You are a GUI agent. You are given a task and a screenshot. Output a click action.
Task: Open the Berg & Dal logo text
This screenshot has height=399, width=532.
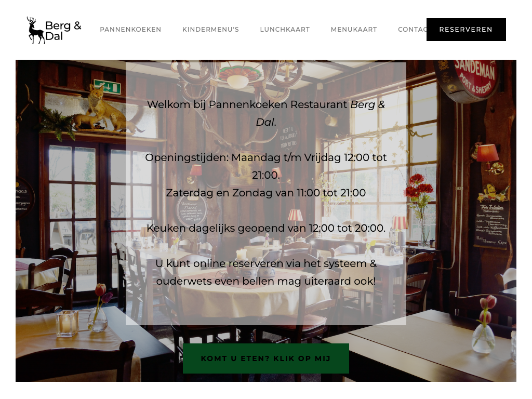(x=63, y=31)
